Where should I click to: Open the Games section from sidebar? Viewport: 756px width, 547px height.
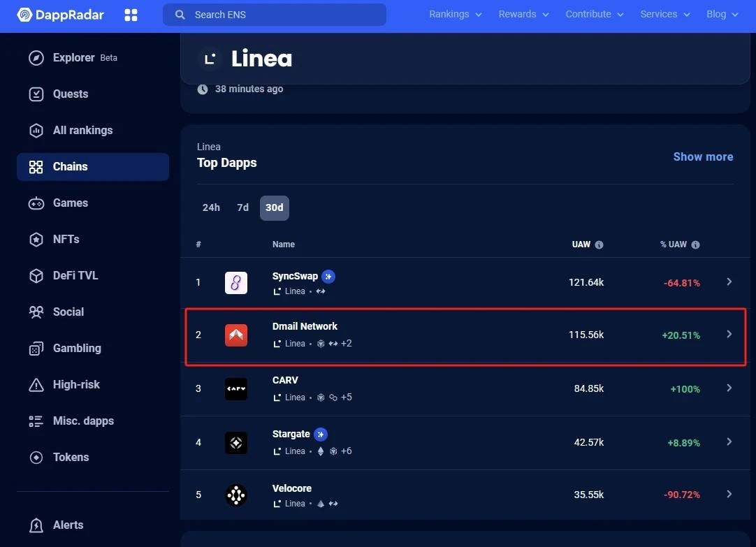(x=36, y=203)
